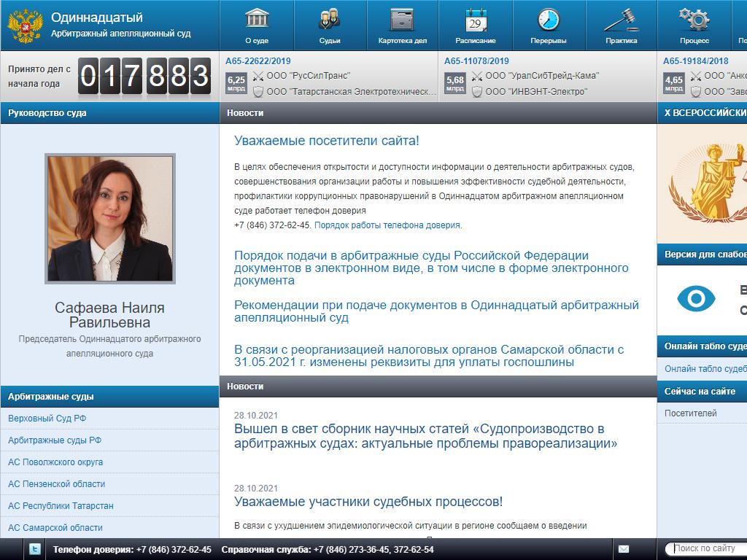Click the Twitter icon in bottom bar
747x560 pixels.
pos(34,549)
